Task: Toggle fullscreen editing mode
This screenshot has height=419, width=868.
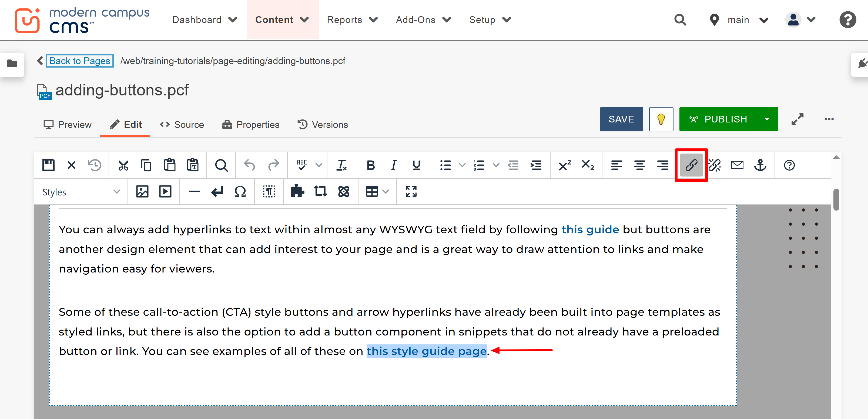Action: pyautogui.click(x=411, y=191)
